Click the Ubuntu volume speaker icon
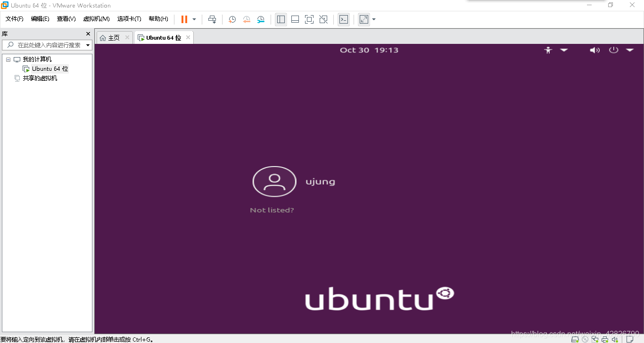Screen dimensions: 644x343 595,50
